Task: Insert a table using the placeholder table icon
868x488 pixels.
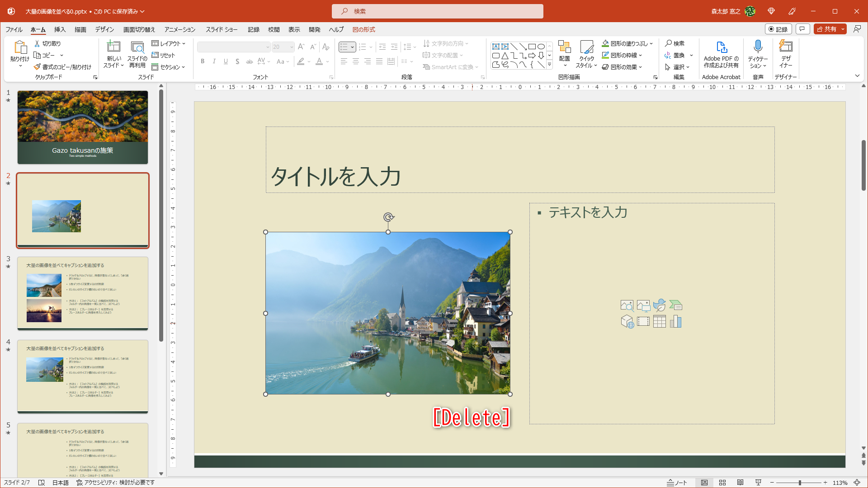Action: (660, 321)
